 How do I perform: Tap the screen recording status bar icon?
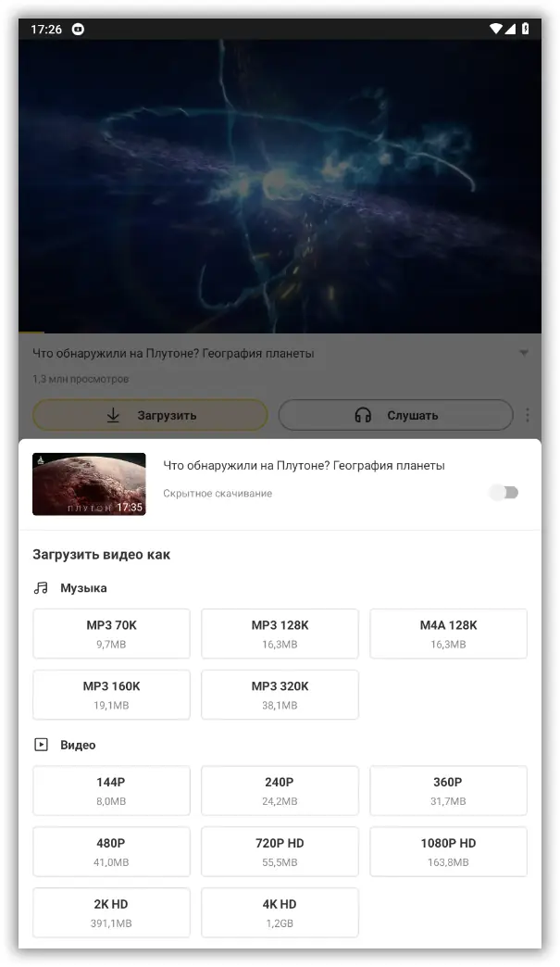[x=78, y=30]
